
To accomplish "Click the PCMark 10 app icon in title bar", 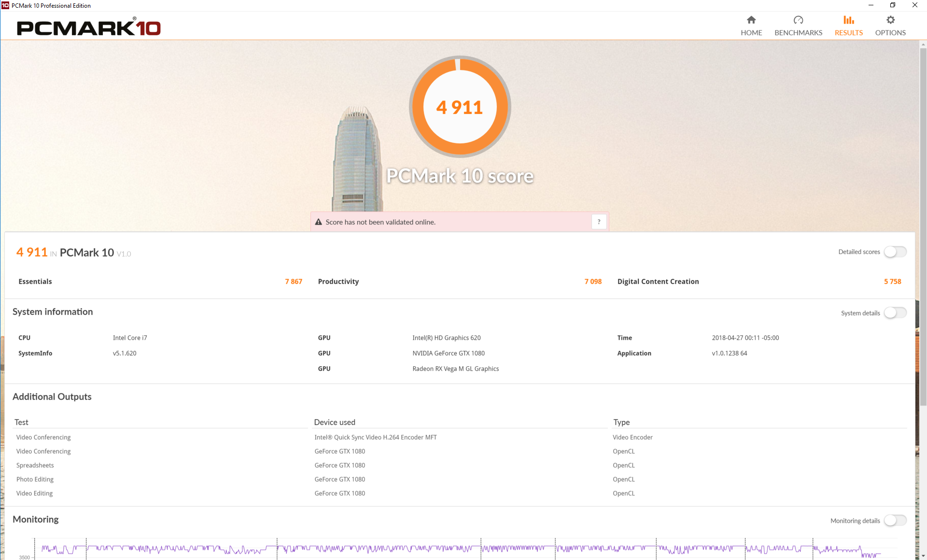I will coord(5,5).
